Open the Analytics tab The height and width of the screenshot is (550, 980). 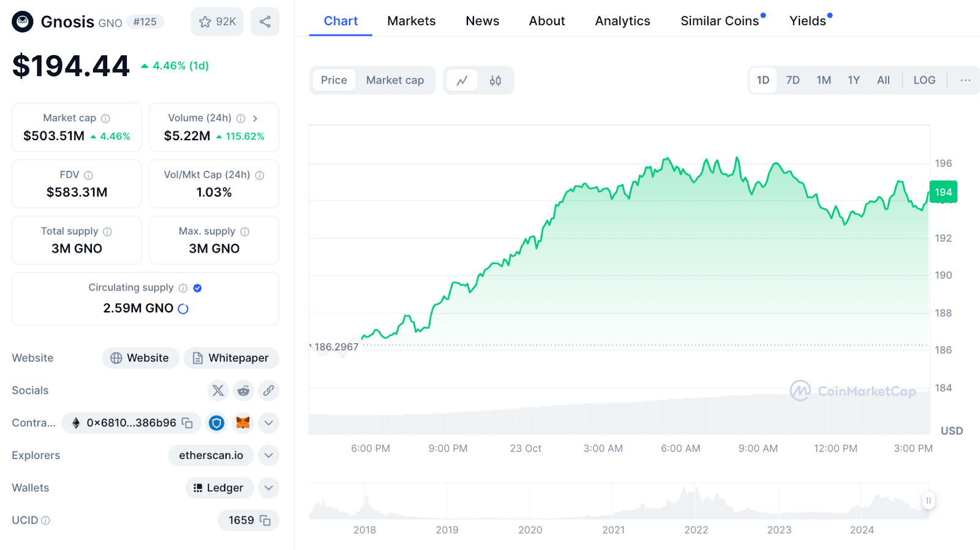[622, 21]
